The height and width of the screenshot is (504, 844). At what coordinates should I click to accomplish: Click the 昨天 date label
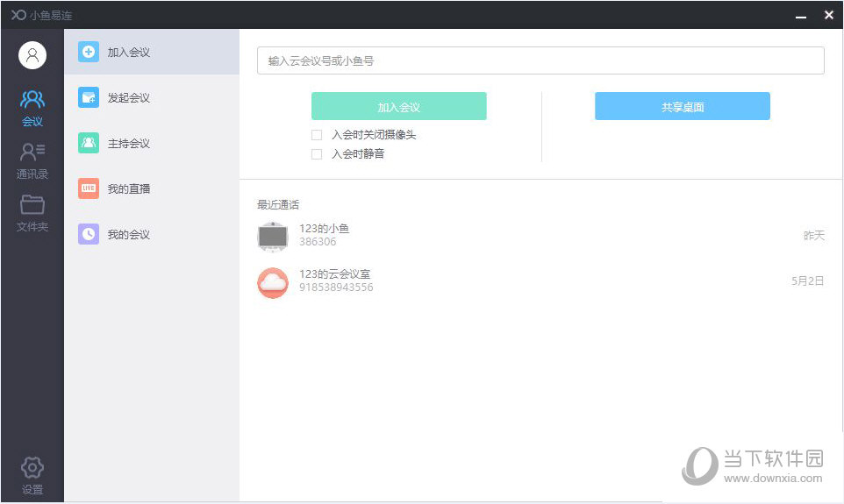click(x=814, y=236)
